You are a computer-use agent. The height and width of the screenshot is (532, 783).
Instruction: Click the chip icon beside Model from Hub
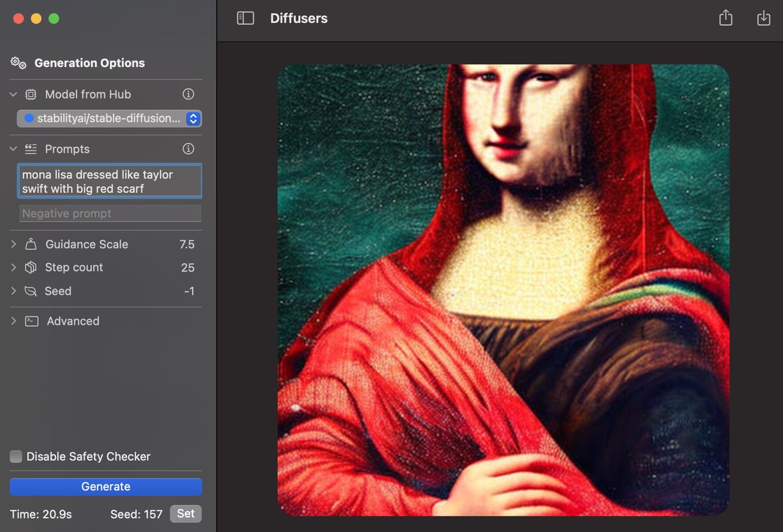(31, 95)
